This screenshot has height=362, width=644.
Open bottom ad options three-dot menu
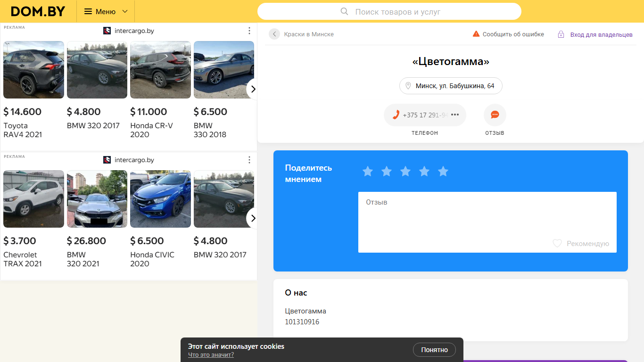point(249,160)
